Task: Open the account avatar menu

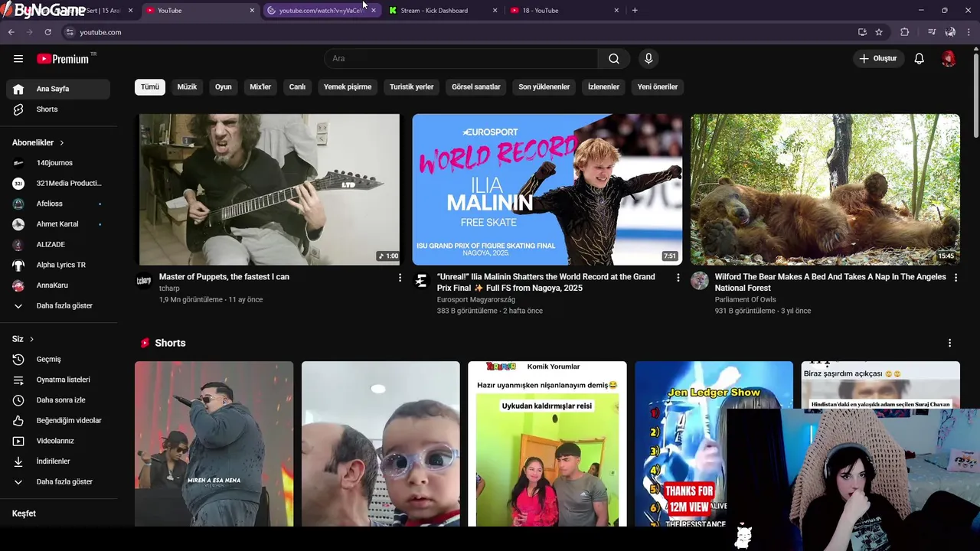Action: tap(949, 59)
